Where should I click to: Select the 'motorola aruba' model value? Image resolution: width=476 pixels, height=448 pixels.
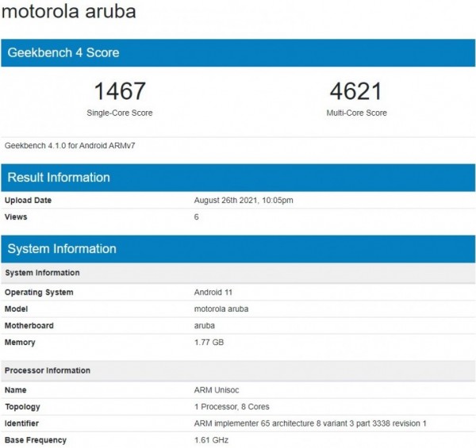click(x=221, y=308)
